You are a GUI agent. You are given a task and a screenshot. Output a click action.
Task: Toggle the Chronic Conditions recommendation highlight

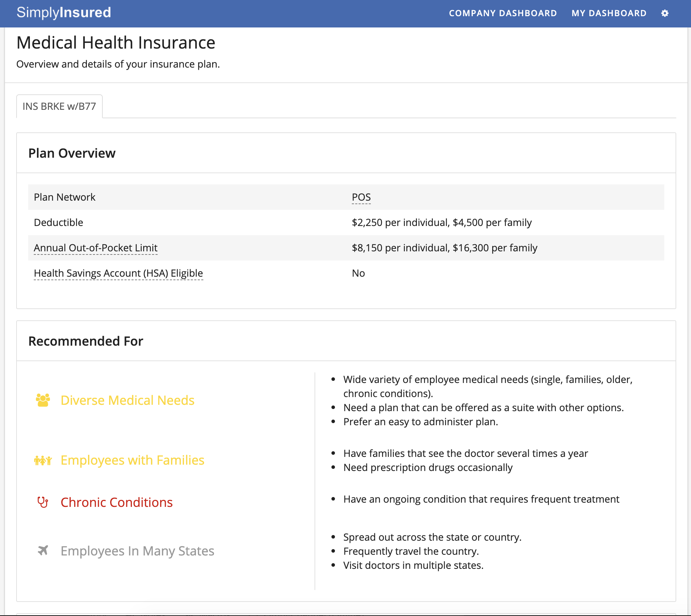pyautogui.click(x=116, y=502)
